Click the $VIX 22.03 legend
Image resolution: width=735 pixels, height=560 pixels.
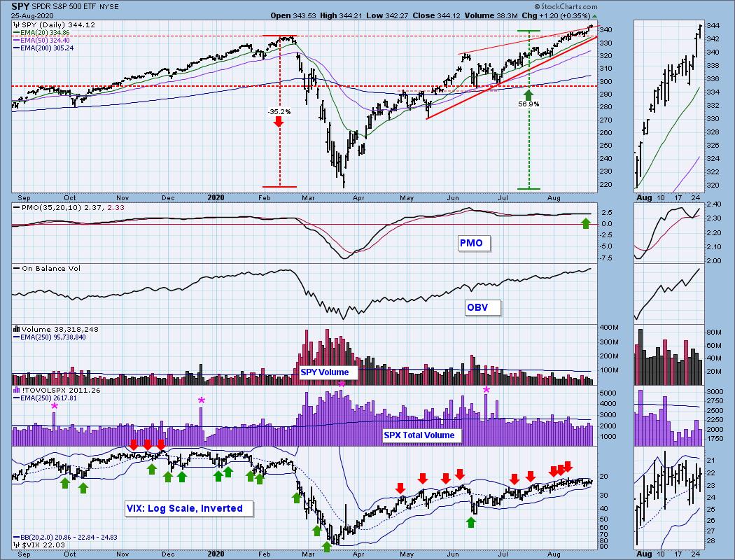pyautogui.click(x=40, y=545)
